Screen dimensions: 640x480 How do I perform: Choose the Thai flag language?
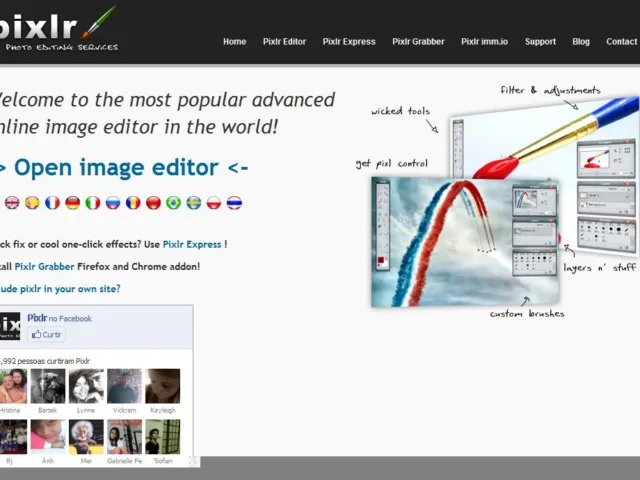234,202
